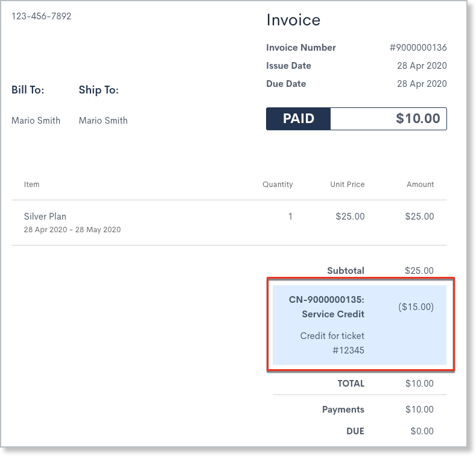Click the service period 28 Apr 2020 - 28 May 2020
The image size is (476, 456).
coord(72,230)
